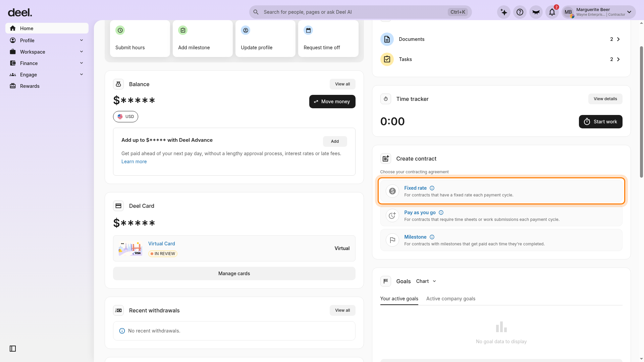Click the Recent withdrawals icon

pyautogui.click(x=118, y=310)
